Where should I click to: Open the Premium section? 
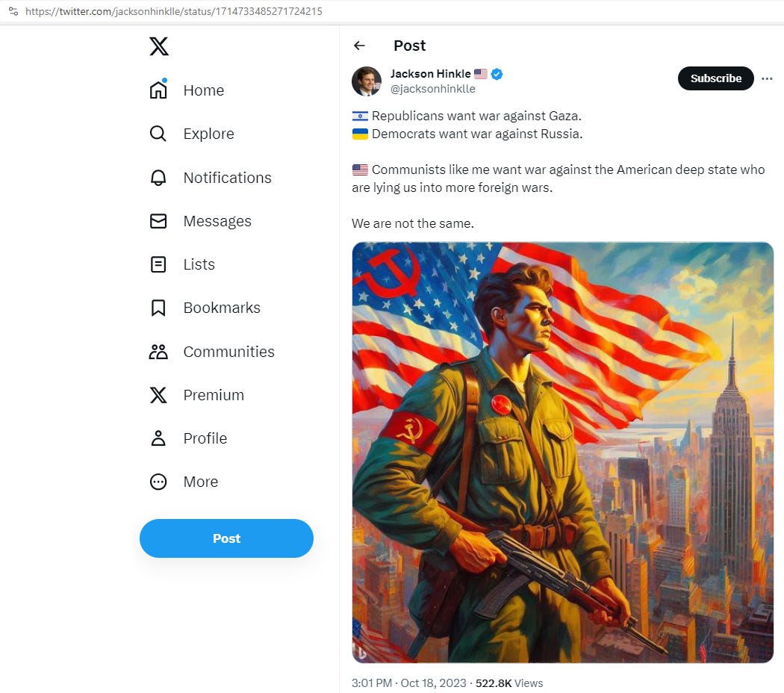[x=213, y=394]
